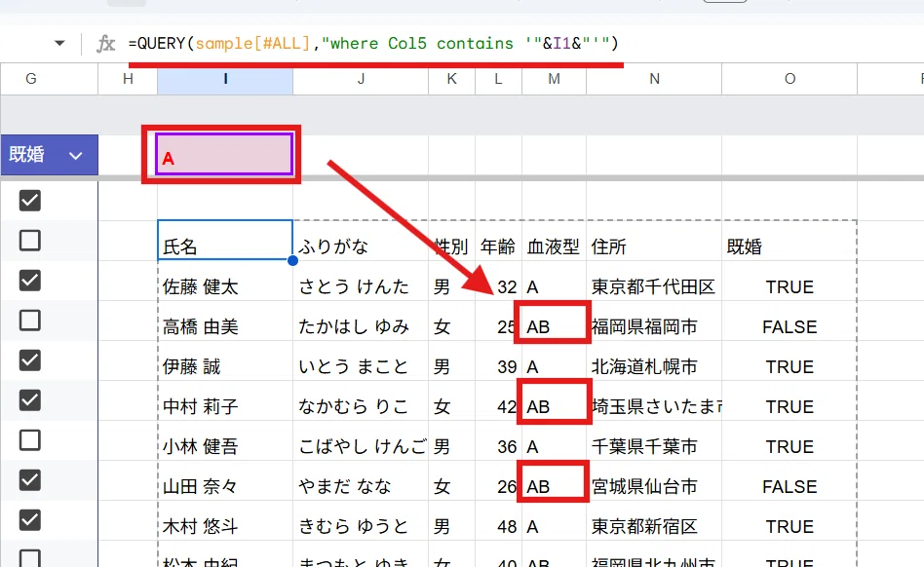Toggle the fourth checkbox under 既婚

[30, 321]
